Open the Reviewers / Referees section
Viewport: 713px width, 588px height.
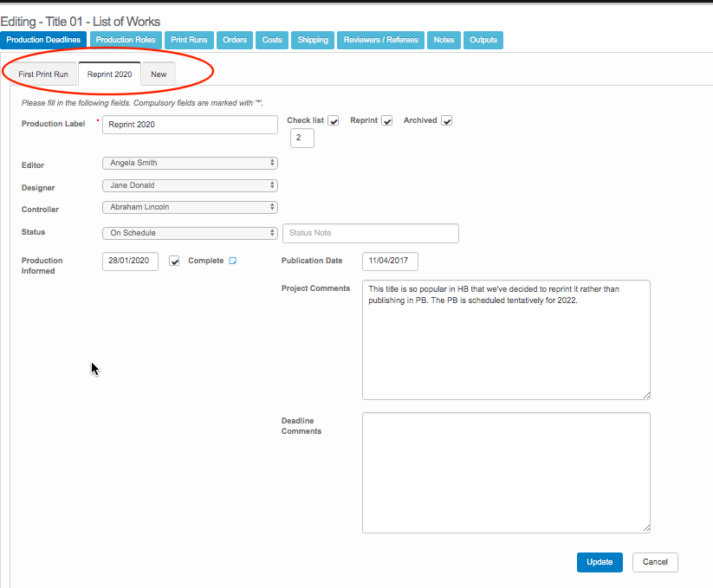(381, 40)
